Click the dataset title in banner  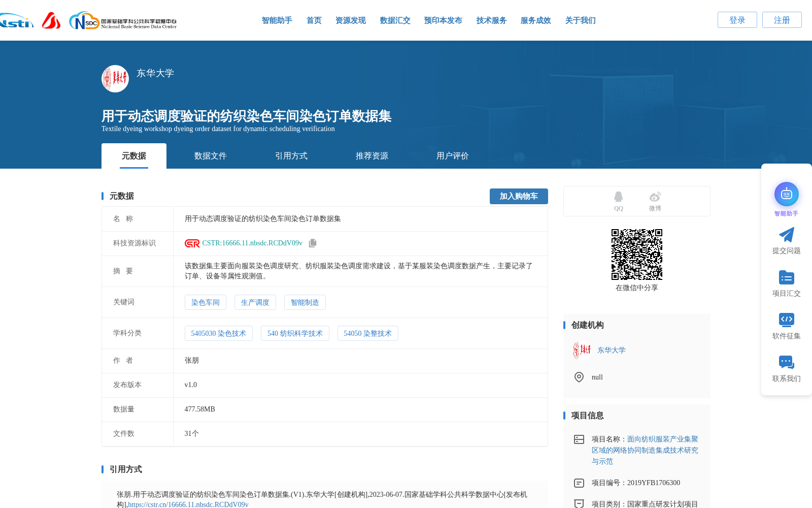coord(247,116)
